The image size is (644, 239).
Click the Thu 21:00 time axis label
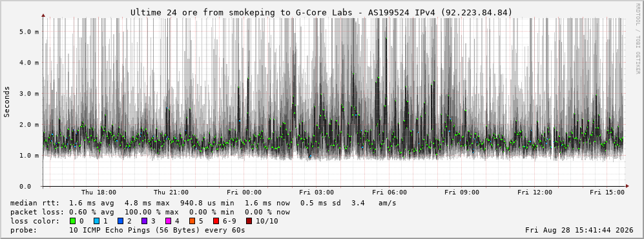171,192
